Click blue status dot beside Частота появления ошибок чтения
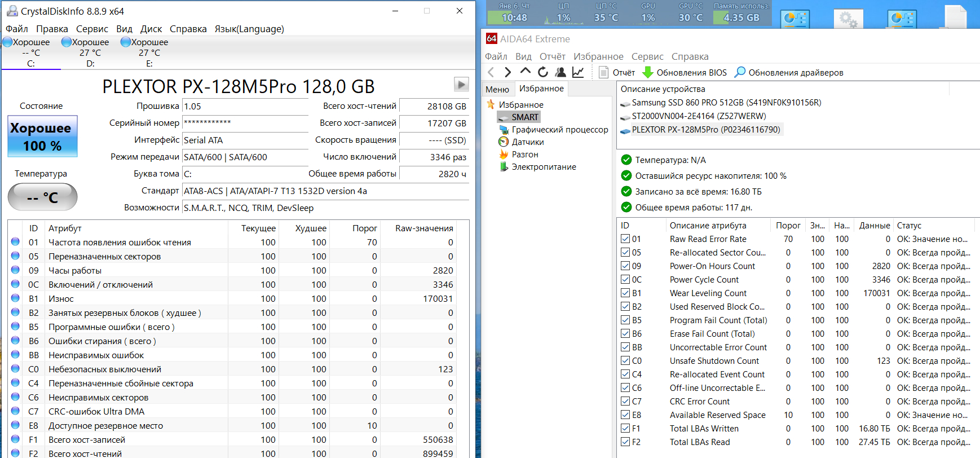This screenshot has height=458, width=980. point(15,242)
